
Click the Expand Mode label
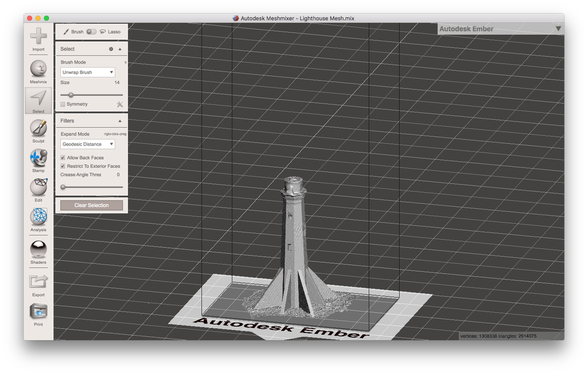tap(75, 134)
